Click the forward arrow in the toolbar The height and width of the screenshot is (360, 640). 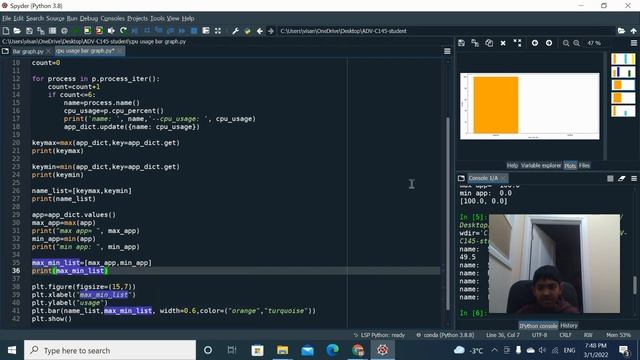[271, 31]
